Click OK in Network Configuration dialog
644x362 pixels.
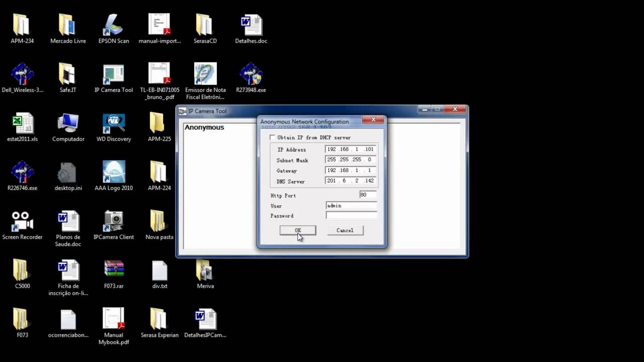click(x=298, y=230)
